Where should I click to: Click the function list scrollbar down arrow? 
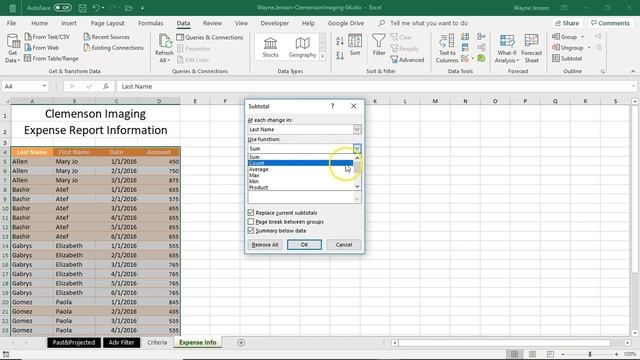[x=357, y=187]
